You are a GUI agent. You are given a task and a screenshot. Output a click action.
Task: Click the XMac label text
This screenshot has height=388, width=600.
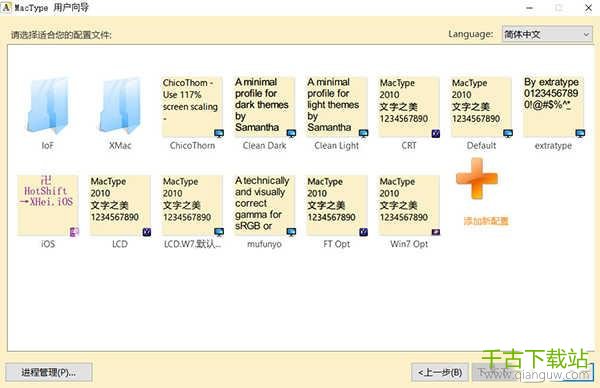click(x=120, y=146)
